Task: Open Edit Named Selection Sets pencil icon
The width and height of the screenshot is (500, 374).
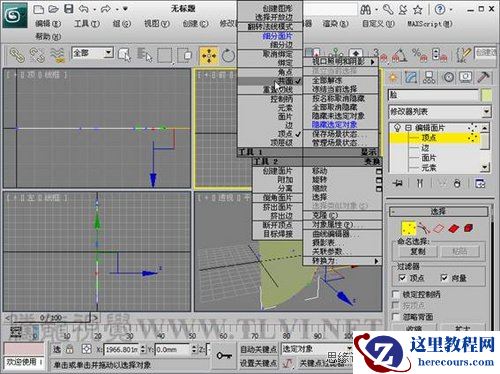Action: (x=464, y=55)
